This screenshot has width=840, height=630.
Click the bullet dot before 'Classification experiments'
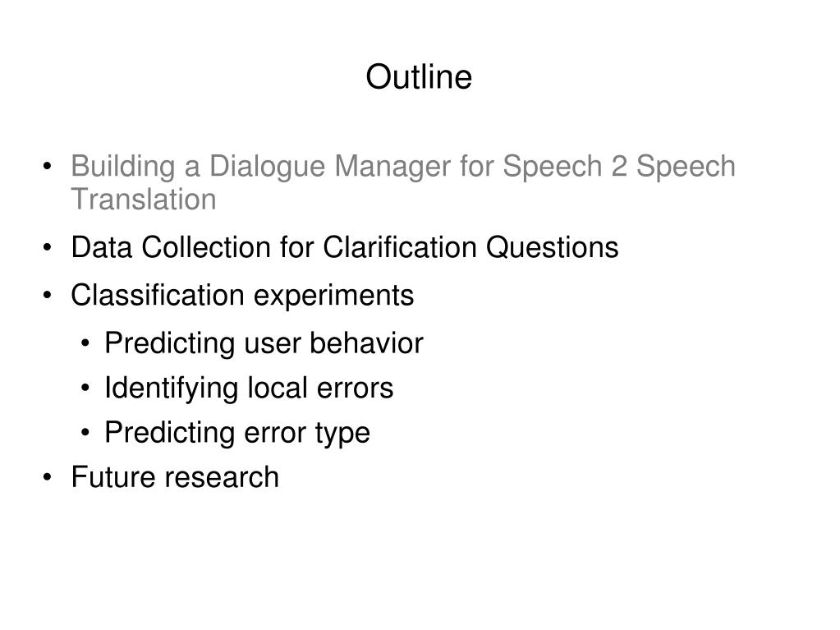click(47, 295)
